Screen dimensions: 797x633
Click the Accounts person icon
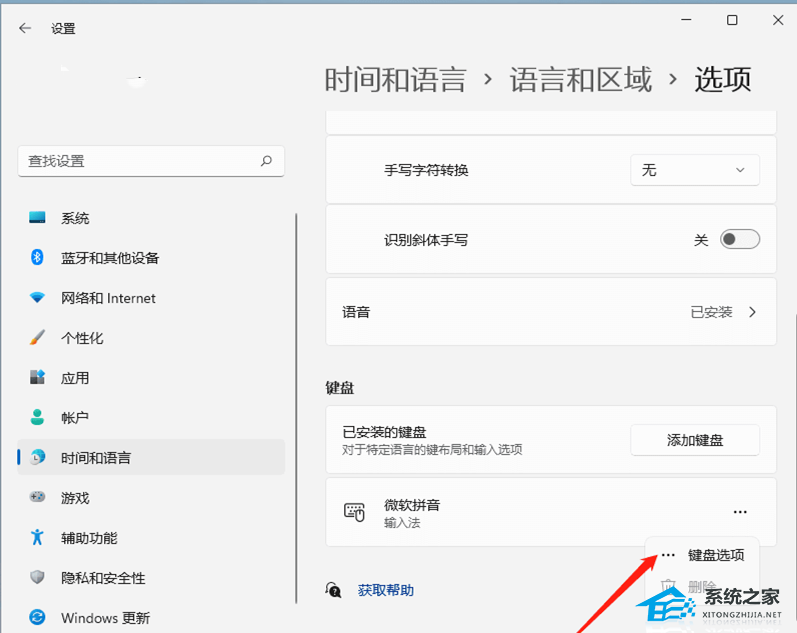point(38,418)
